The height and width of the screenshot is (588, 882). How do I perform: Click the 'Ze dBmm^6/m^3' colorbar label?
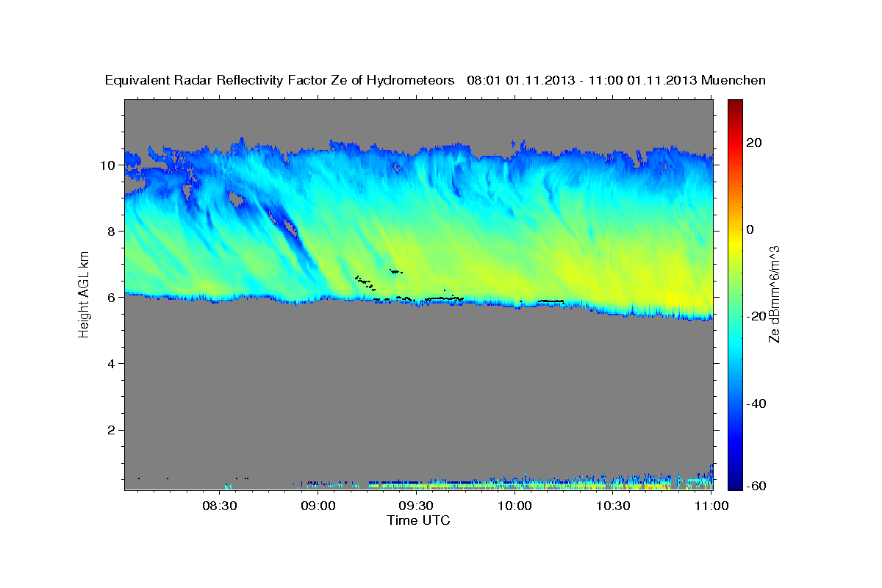pos(774,294)
